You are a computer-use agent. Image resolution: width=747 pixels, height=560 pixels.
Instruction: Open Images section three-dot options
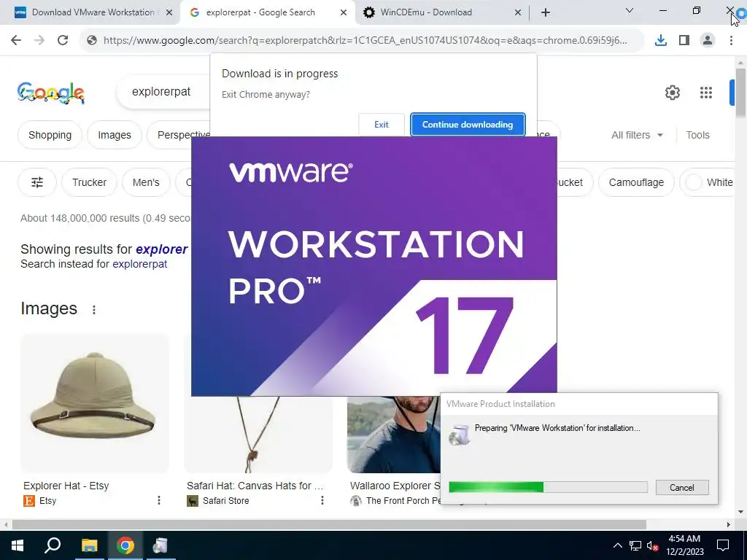[94, 310]
